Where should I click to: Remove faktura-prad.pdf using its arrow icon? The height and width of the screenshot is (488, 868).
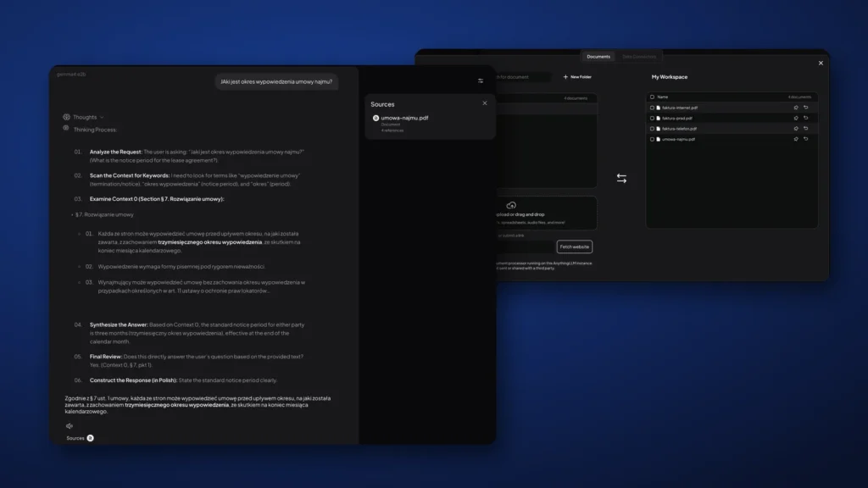tap(806, 118)
